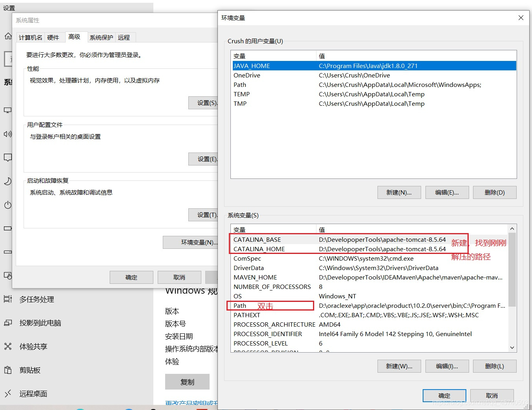Select NUMBER_OF_PROCESSORS system variable

370,287
